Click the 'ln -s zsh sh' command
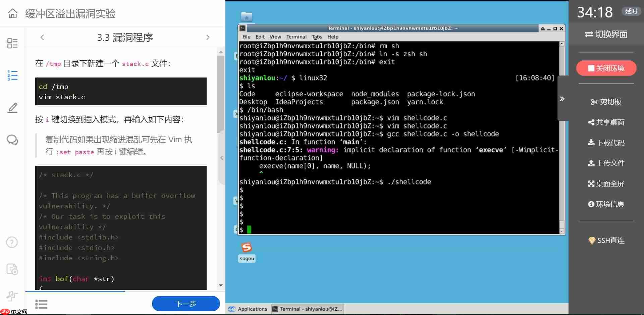This screenshot has width=644, height=315. click(x=403, y=54)
